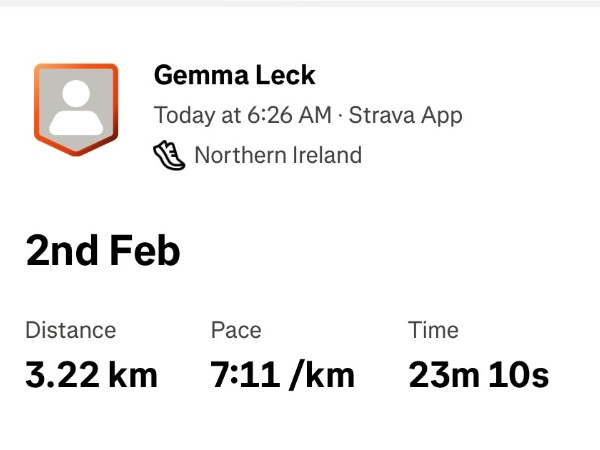
Task: Click the Time stat label
Action: pos(433,330)
